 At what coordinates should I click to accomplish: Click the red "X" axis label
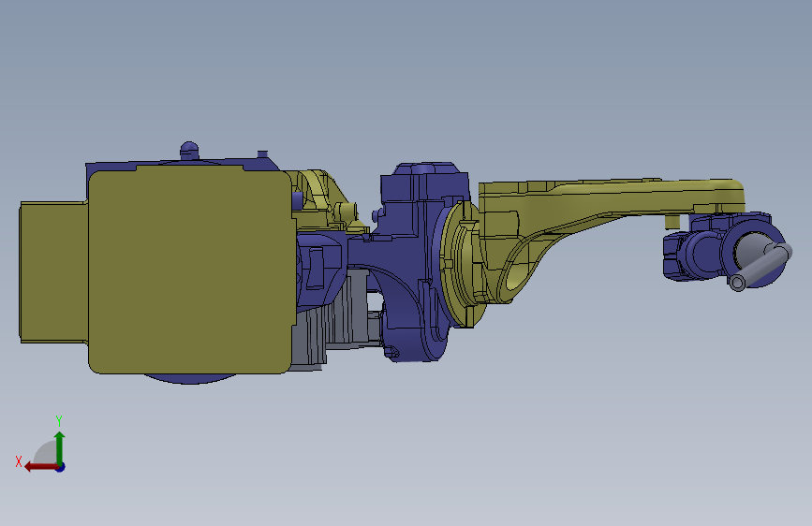(x=19, y=461)
